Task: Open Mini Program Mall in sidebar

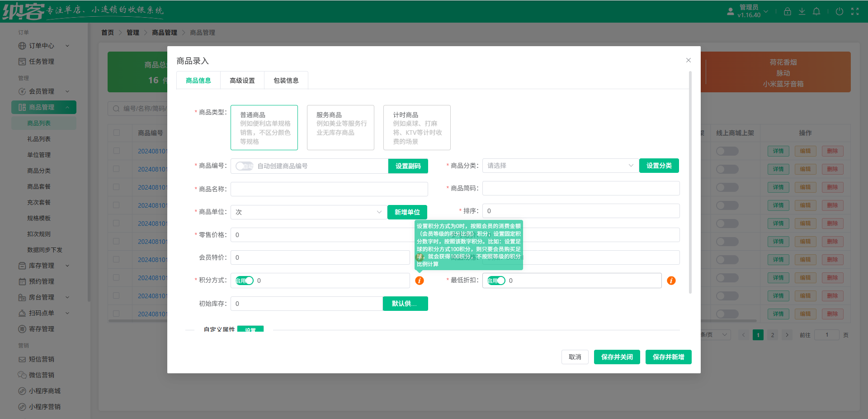Action: (44, 391)
